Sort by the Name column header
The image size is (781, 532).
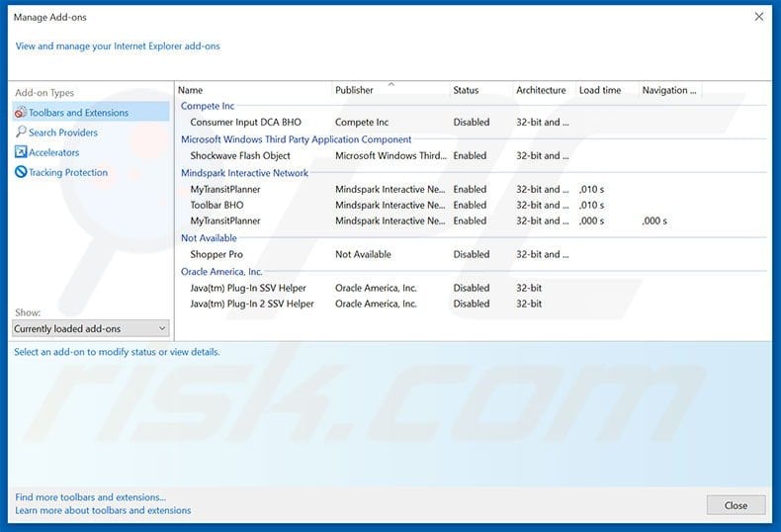coord(254,90)
